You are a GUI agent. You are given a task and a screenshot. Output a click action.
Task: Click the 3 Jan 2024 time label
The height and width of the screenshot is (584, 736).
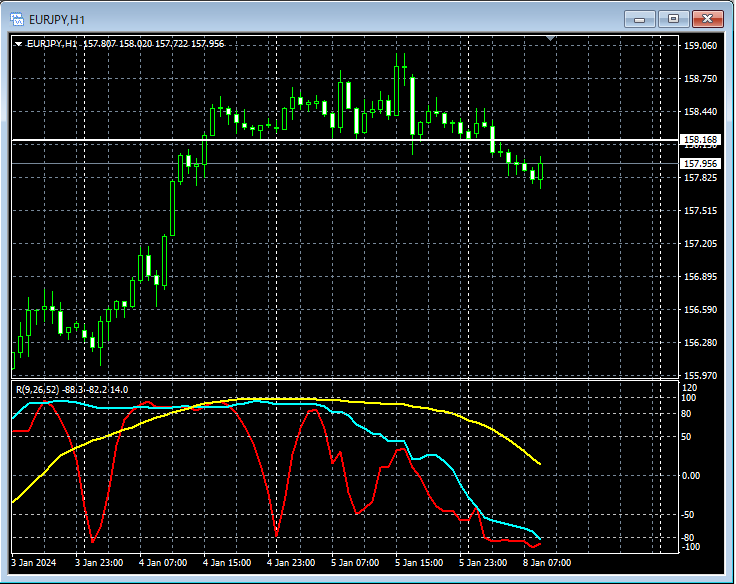[x=33, y=562]
